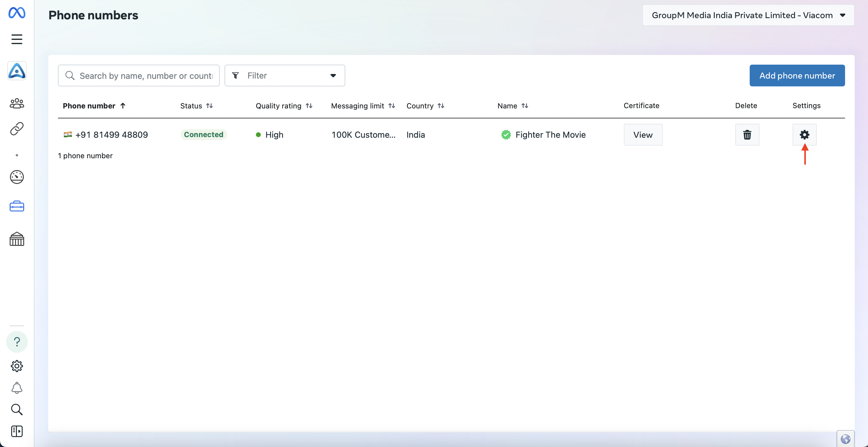Click the verified badge beside Fighter The Movie

click(x=506, y=134)
